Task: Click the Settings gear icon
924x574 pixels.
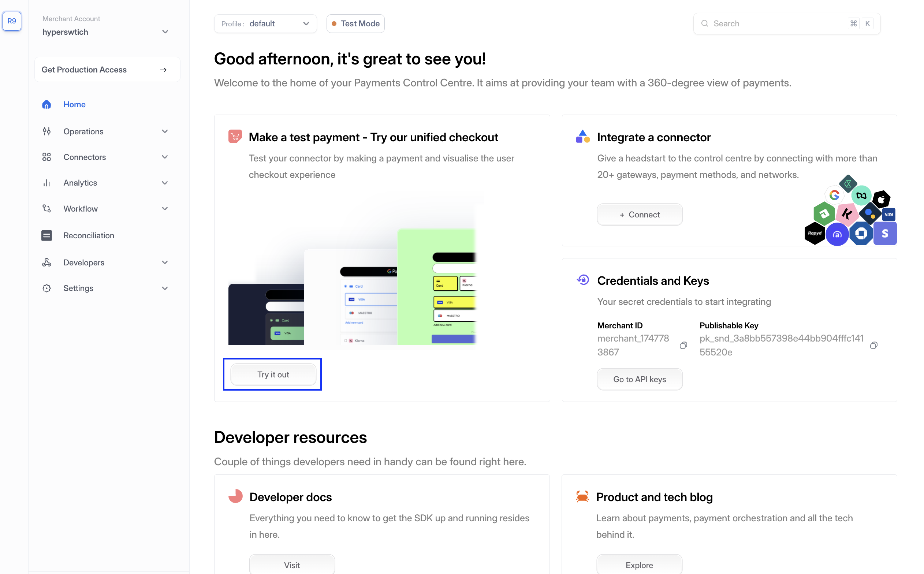Action: (46, 288)
